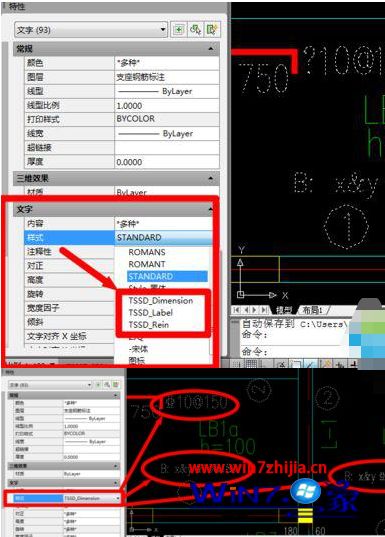Viewport: 385px width, 537px height.
Task: Select the 线型比例 property label
Action: (43, 105)
